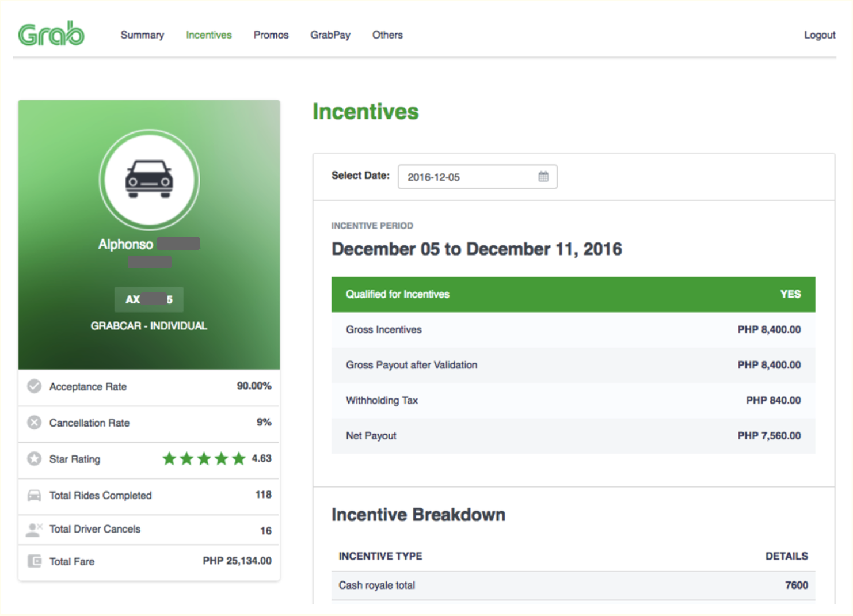Click the Grab logo
The height and width of the screenshot is (616, 853).
[x=51, y=34]
